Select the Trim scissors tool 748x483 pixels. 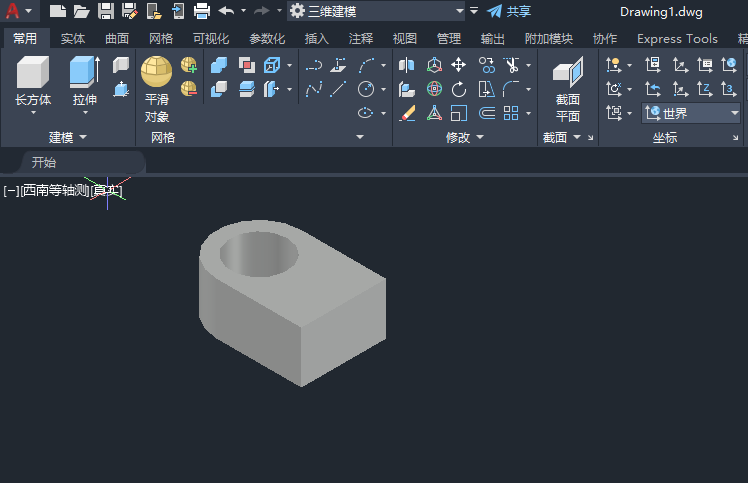(x=511, y=66)
